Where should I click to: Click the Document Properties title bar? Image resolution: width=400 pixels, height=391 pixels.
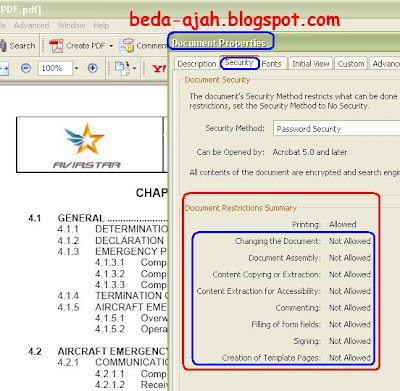[283, 43]
